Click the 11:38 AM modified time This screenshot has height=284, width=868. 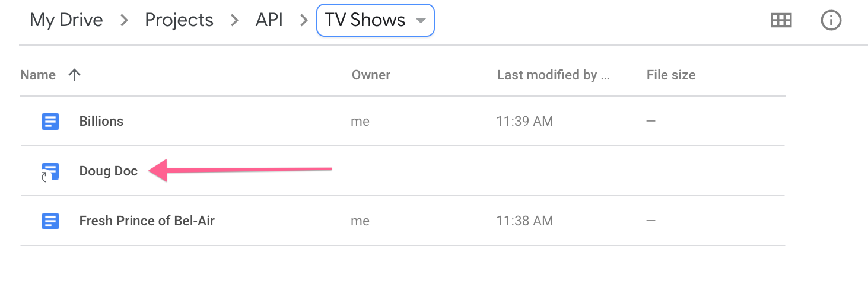tap(524, 221)
